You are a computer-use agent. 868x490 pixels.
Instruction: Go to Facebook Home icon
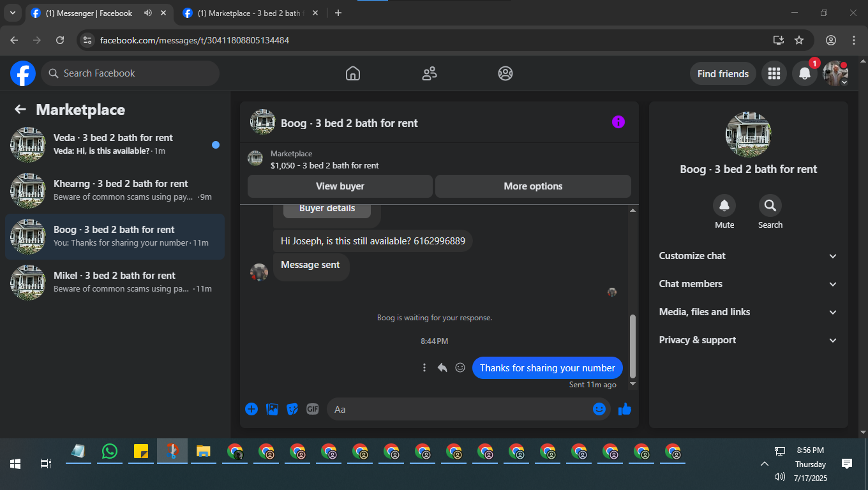353,73
